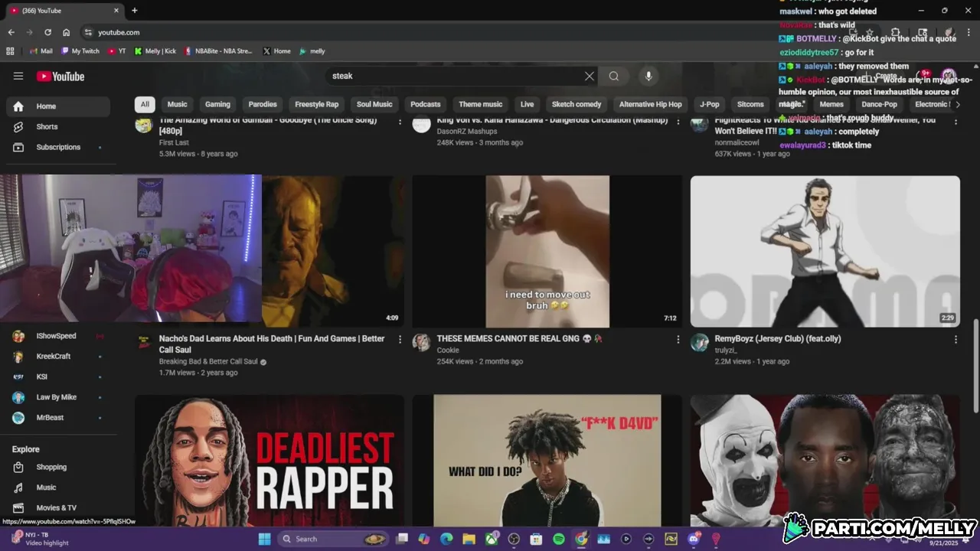
Task: Select the 'Music' filter chip
Action: (177, 104)
